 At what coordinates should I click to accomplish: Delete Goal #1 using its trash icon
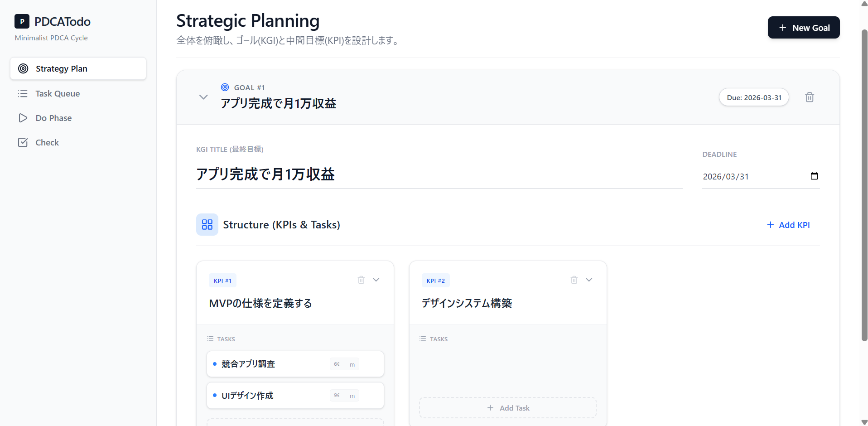pyautogui.click(x=810, y=97)
